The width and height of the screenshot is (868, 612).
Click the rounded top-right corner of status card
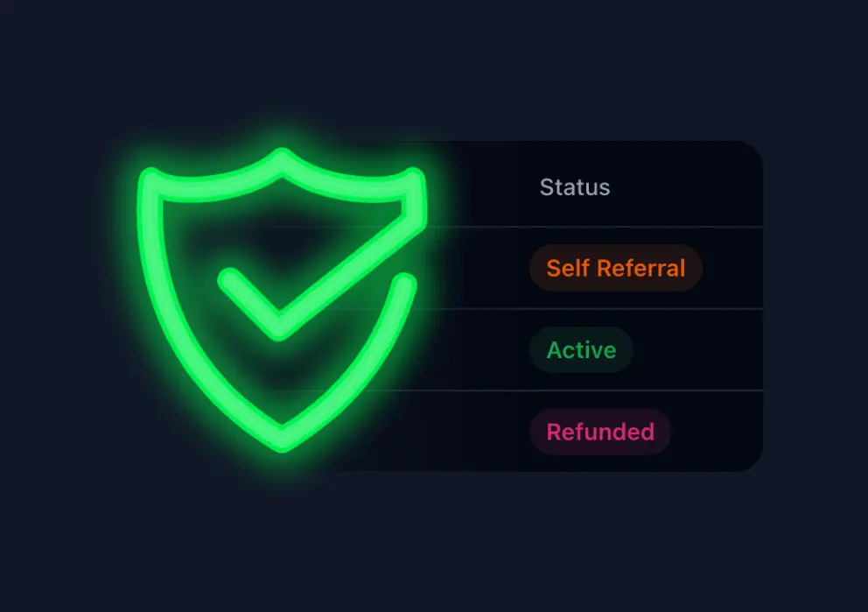pyautogui.click(x=752, y=152)
